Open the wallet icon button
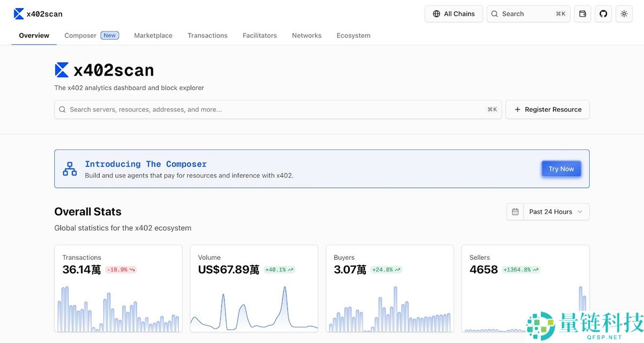The height and width of the screenshot is (343, 644). click(x=582, y=14)
